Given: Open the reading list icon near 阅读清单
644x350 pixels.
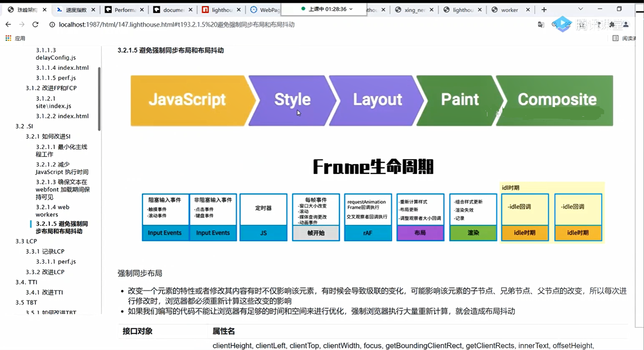Looking at the screenshot, I should point(616,38).
